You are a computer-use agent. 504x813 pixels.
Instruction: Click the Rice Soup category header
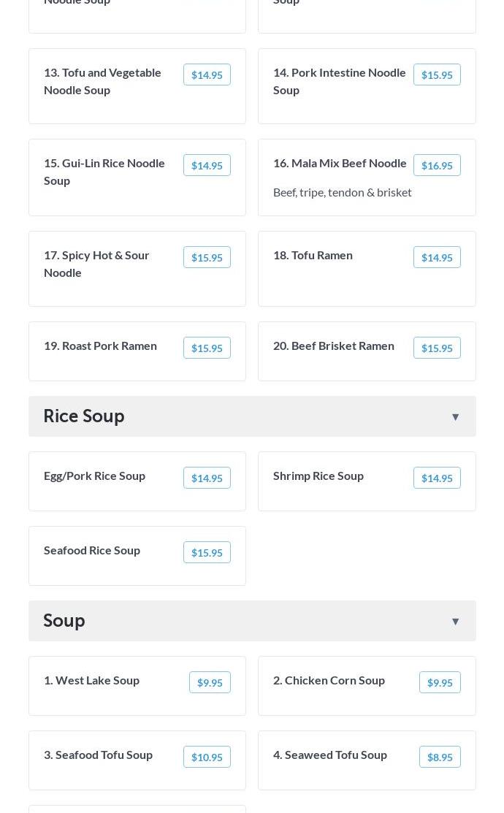(x=84, y=416)
